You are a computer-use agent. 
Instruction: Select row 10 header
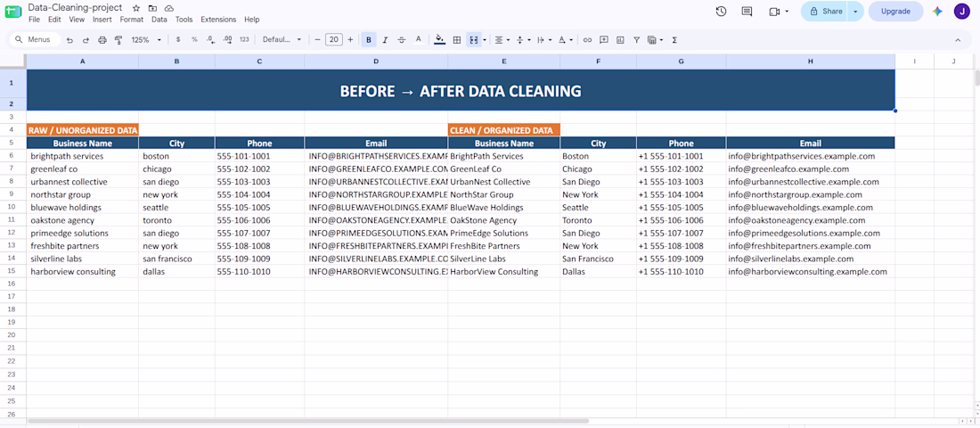(12, 207)
